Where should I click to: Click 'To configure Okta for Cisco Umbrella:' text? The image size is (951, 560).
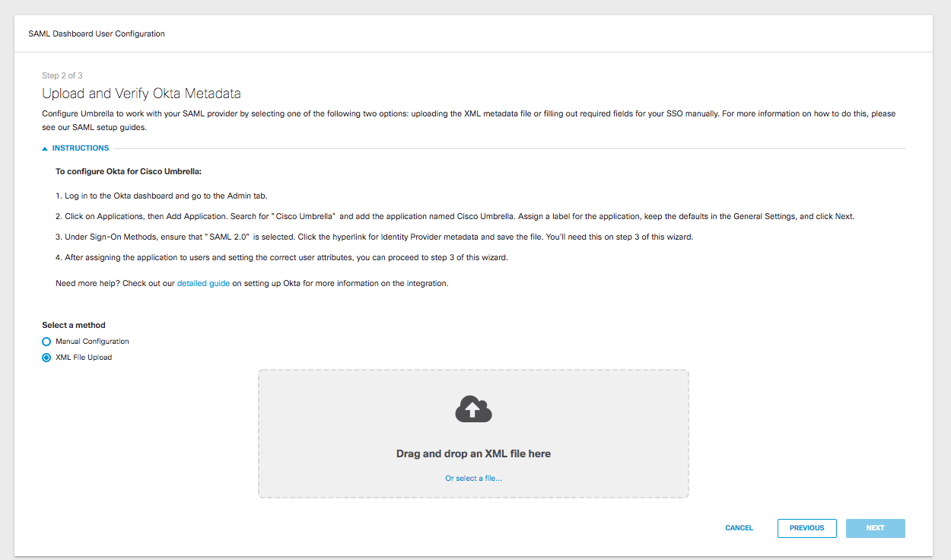pos(129,172)
